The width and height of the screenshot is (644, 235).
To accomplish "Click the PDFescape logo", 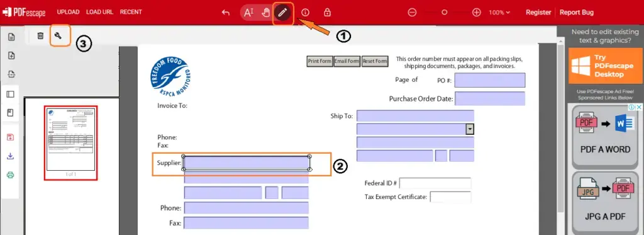I will coord(24,13).
